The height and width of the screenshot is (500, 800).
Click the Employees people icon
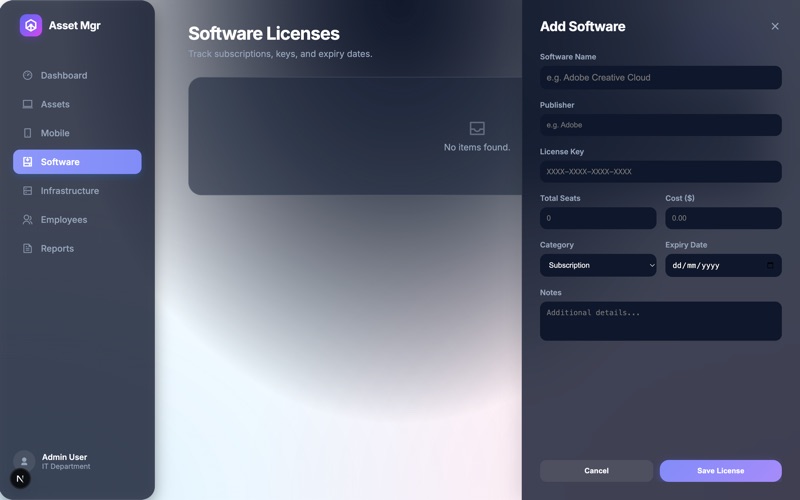click(28, 219)
